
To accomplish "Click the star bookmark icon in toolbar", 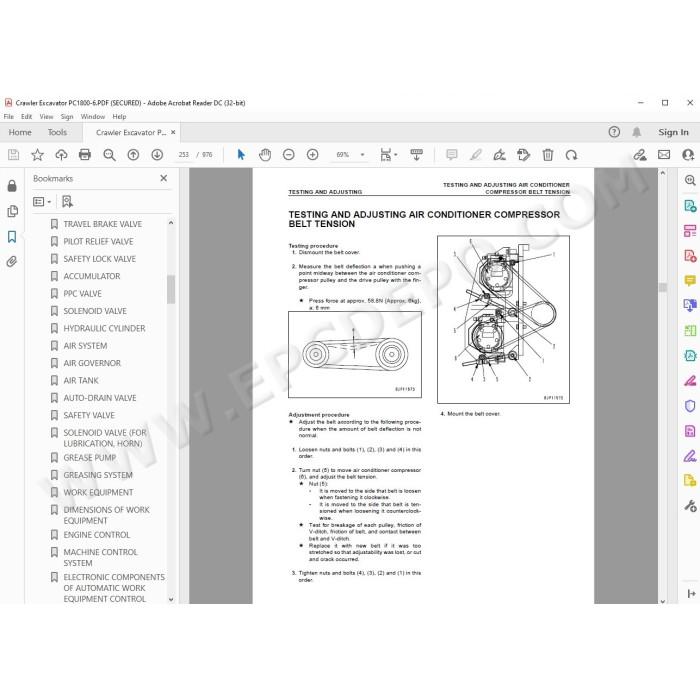I will 38,155.
